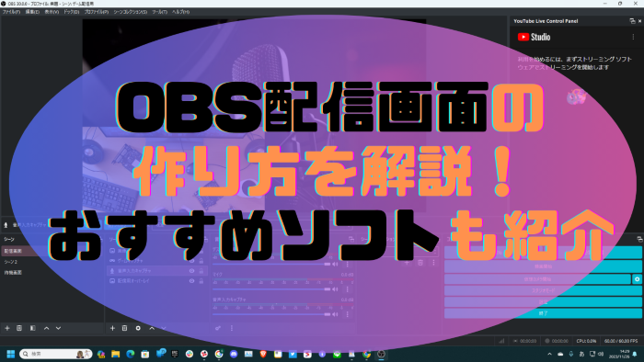Viewport: 644px width, 362px height.
Task: Open Microsoft Edge from the taskbar
Action: 131,355
